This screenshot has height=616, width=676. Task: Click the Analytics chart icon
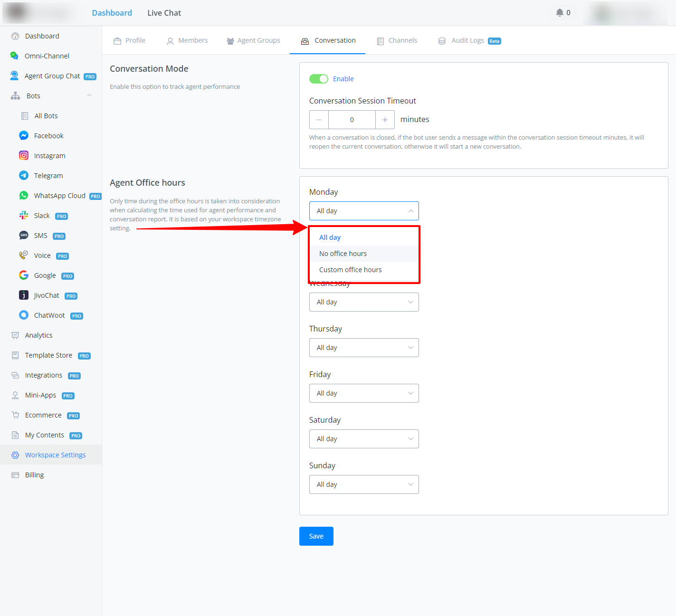tap(15, 335)
